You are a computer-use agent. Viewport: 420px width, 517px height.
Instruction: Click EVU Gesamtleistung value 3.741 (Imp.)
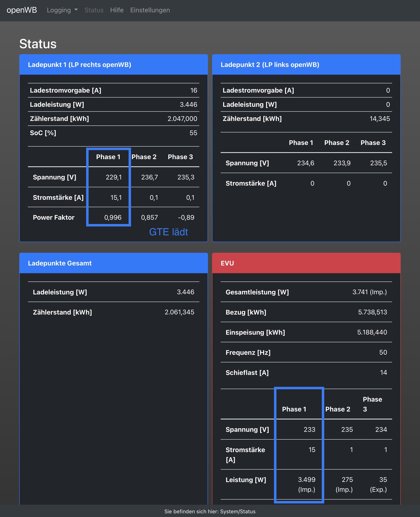point(369,292)
